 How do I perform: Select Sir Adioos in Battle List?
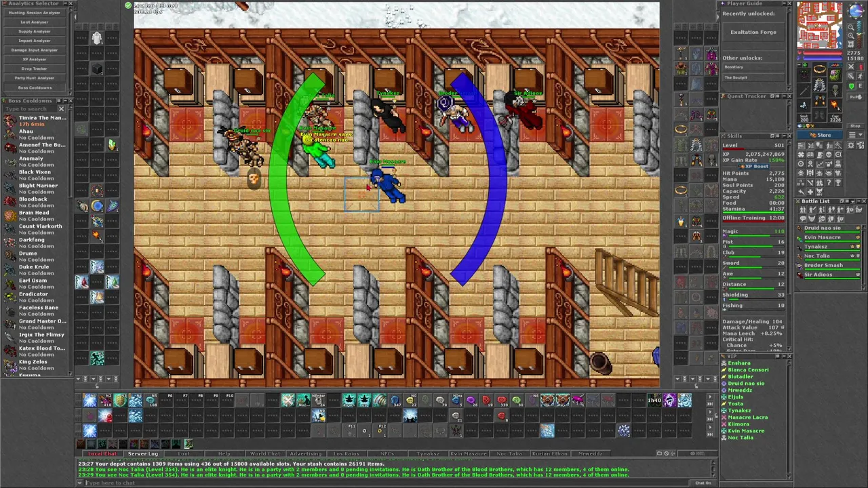pos(827,275)
